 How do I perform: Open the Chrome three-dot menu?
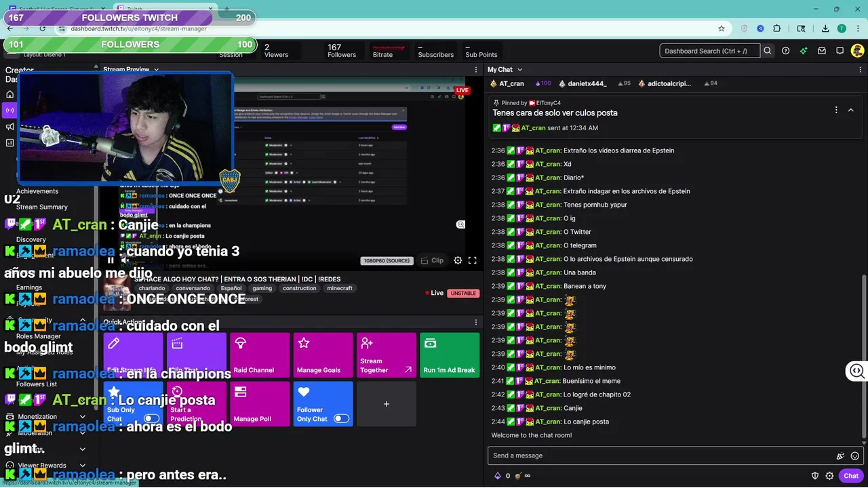(857, 28)
